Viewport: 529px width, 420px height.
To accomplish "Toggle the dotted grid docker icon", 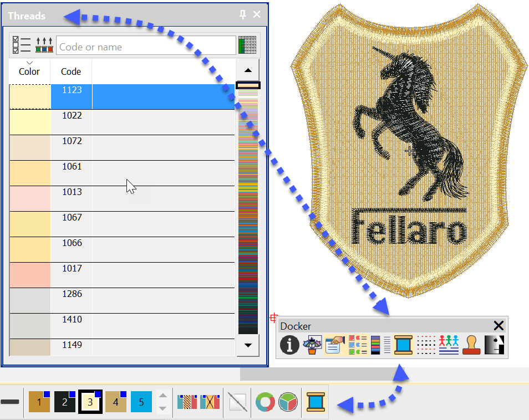I will pyautogui.click(x=426, y=345).
